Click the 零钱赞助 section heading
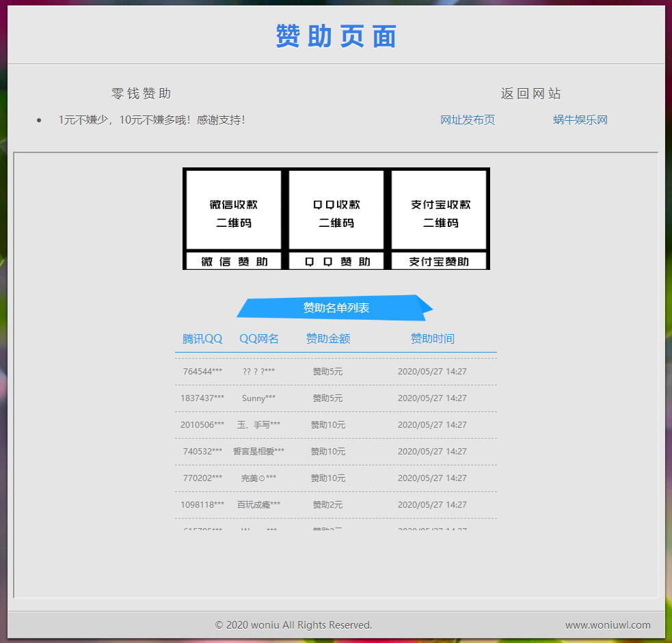 pos(139,93)
